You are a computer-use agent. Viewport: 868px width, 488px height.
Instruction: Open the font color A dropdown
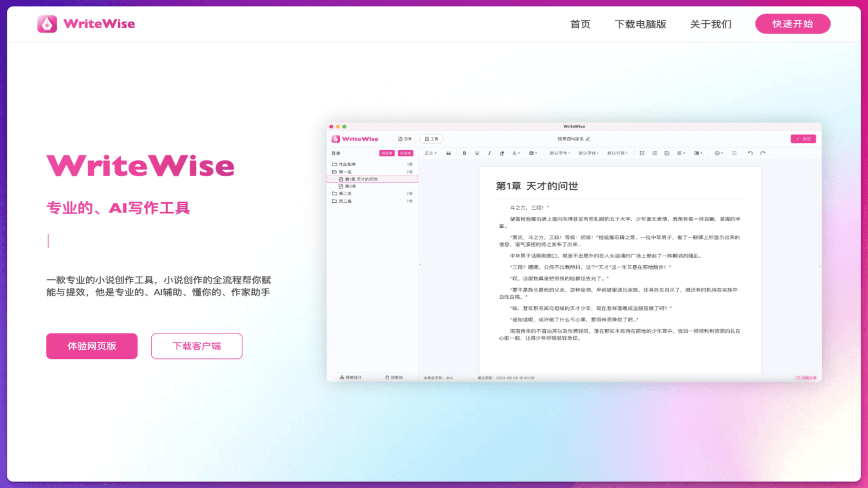pyautogui.click(x=516, y=153)
